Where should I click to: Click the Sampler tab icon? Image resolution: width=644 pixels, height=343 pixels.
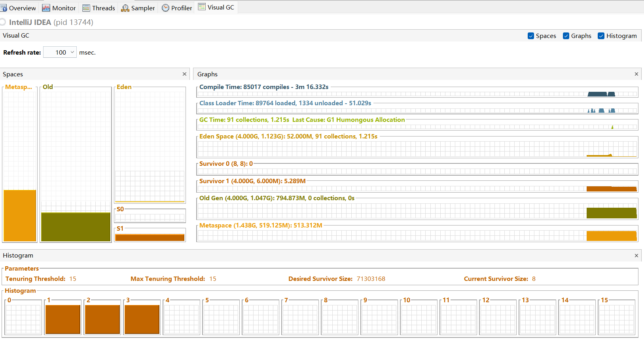[125, 8]
